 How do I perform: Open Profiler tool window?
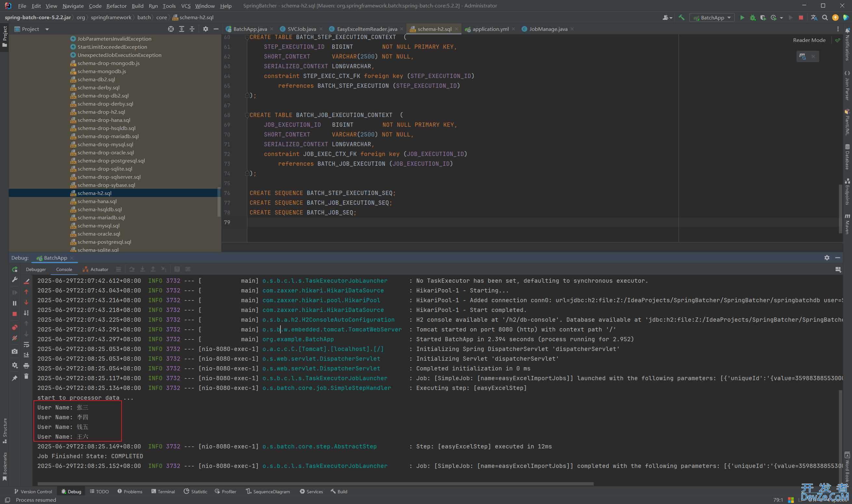(226, 491)
